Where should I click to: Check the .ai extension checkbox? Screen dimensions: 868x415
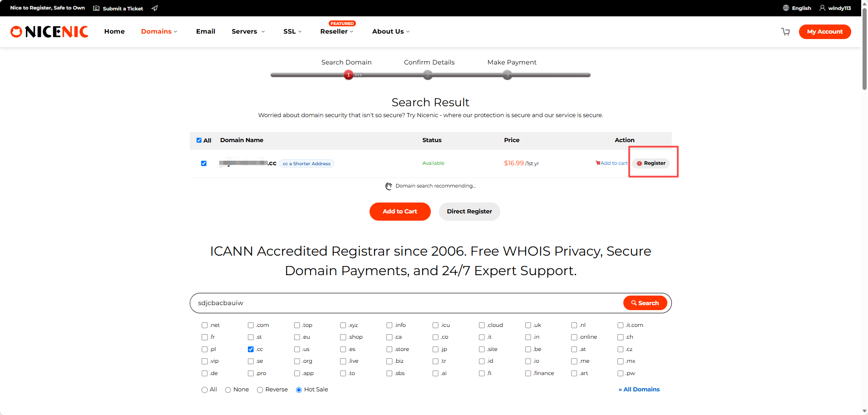tap(435, 373)
